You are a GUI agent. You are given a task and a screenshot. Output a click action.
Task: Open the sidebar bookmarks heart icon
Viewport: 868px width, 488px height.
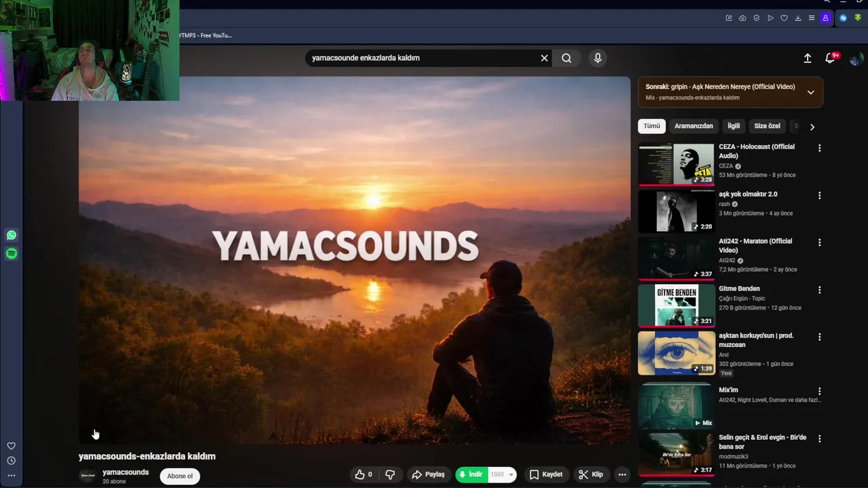point(11,446)
